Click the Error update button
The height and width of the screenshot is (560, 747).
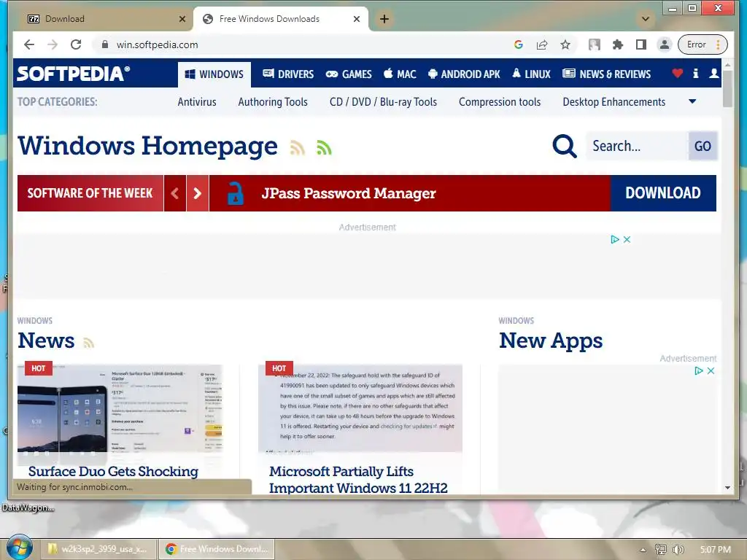coord(703,44)
